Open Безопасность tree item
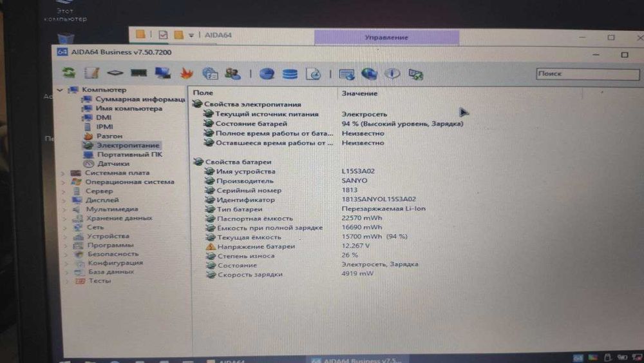Image resolution: width=644 pixels, height=363 pixels. coord(113,254)
